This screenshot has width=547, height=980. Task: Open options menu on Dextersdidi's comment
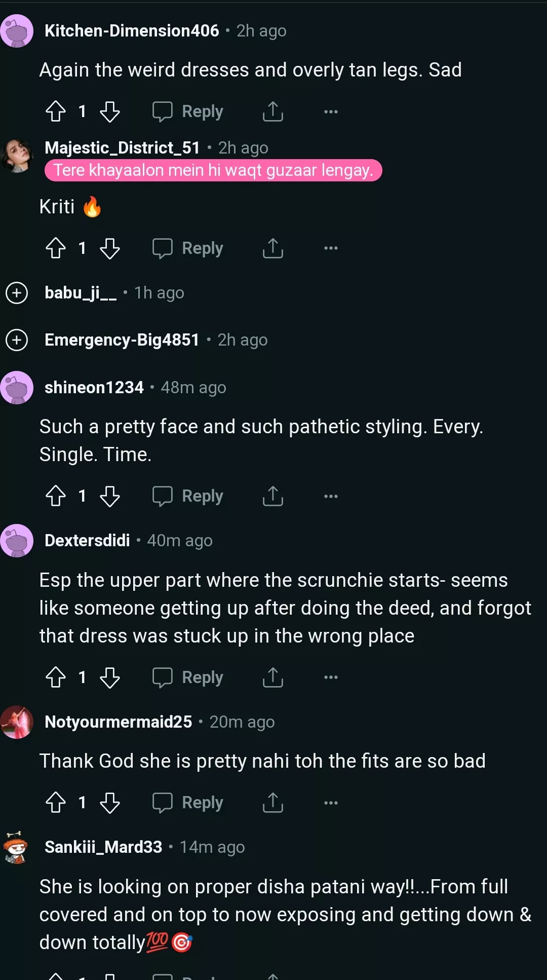pos(330,677)
